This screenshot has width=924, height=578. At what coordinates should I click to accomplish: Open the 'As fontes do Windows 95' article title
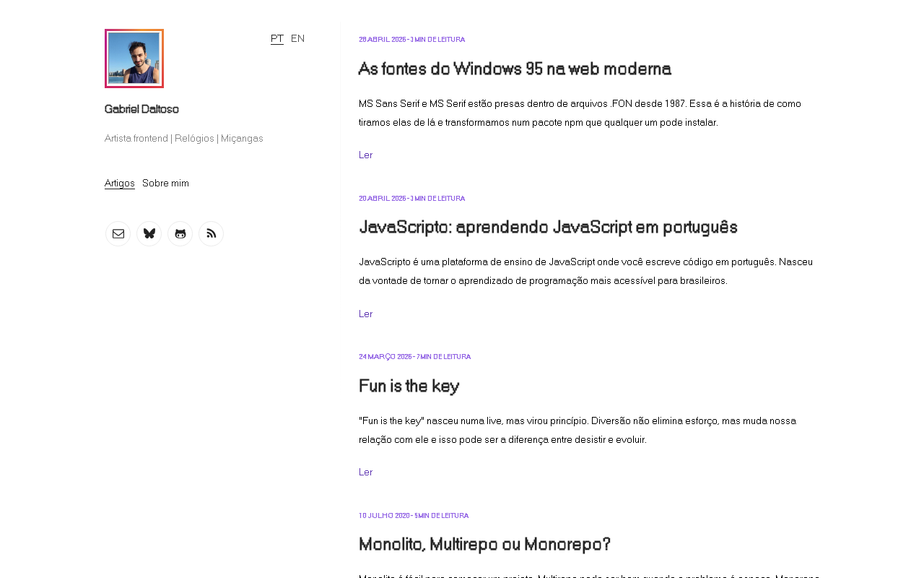tap(515, 69)
